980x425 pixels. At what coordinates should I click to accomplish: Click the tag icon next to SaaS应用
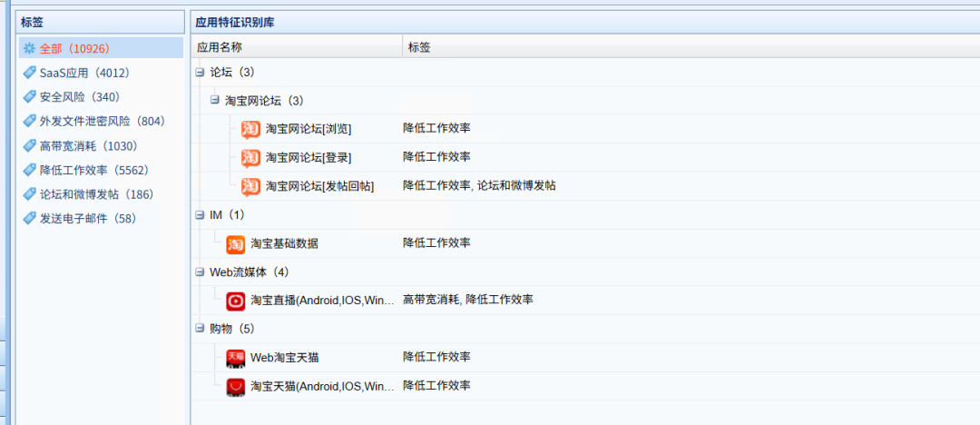(29, 74)
